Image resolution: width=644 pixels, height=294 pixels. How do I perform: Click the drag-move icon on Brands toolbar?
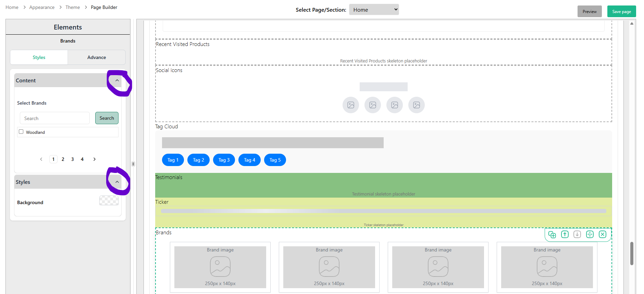click(590, 234)
